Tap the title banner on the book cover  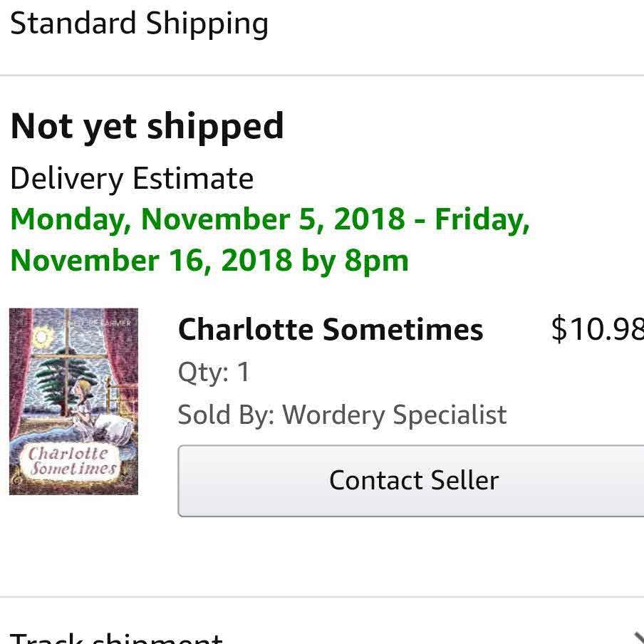(x=71, y=461)
